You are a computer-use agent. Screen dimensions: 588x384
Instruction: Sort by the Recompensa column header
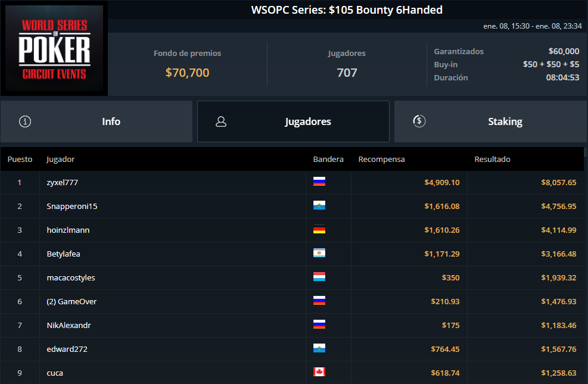(381, 159)
